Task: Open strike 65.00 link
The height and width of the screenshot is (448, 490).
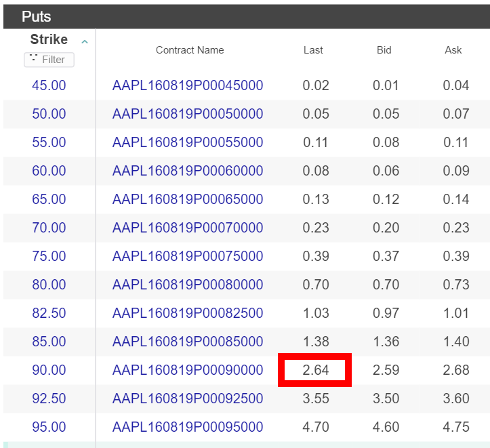Action: [49, 199]
